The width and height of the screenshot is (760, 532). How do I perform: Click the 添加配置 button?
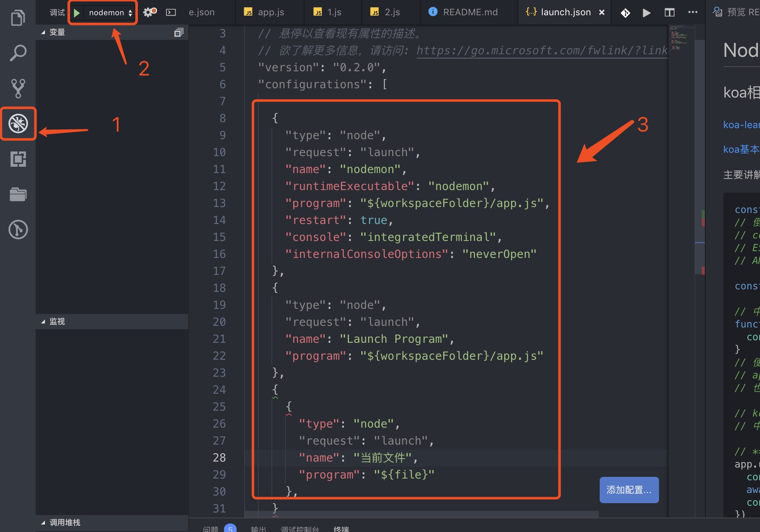pos(629,490)
